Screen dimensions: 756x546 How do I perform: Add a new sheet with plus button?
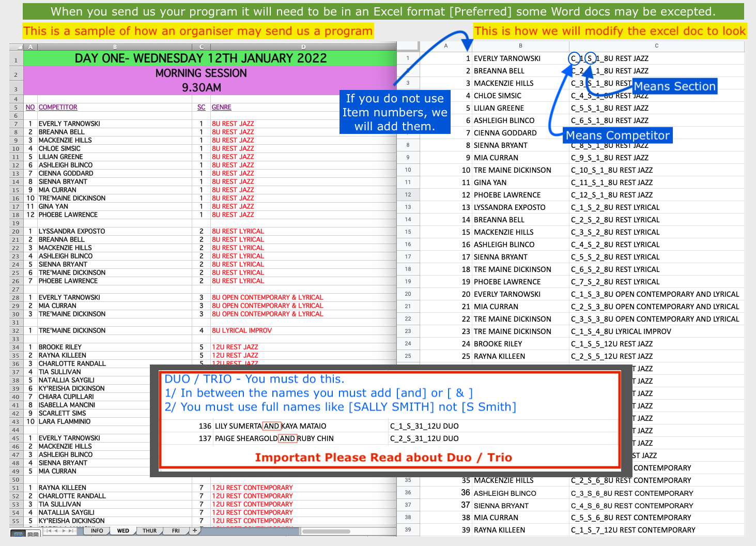pyautogui.click(x=195, y=530)
